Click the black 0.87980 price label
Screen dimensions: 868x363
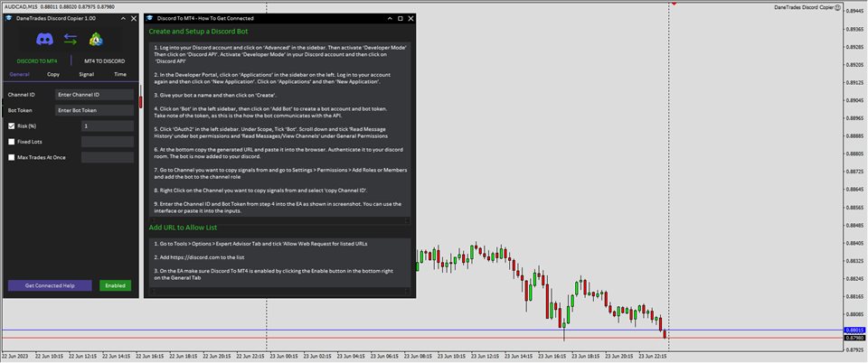pyautogui.click(x=854, y=338)
